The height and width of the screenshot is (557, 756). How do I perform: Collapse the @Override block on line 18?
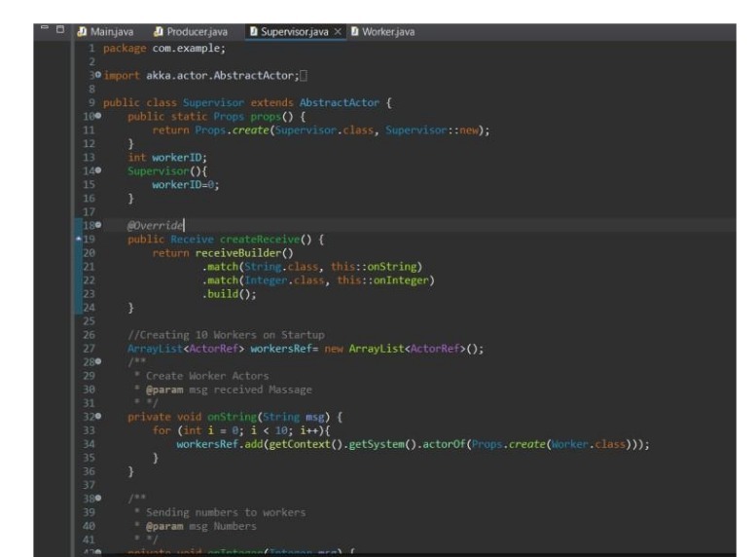click(x=98, y=225)
